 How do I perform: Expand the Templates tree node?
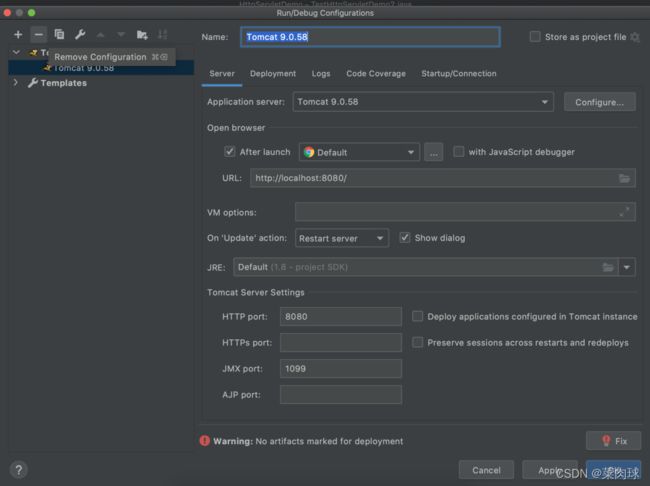click(x=16, y=83)
